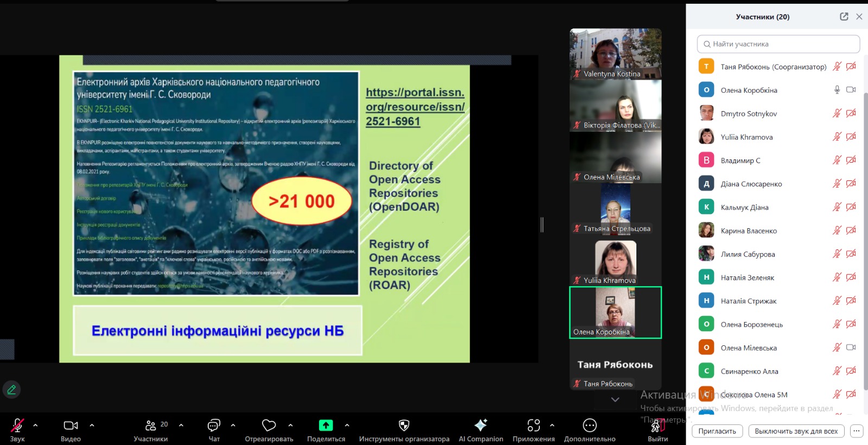Click Выключить звук для всех button

point(796,431)
